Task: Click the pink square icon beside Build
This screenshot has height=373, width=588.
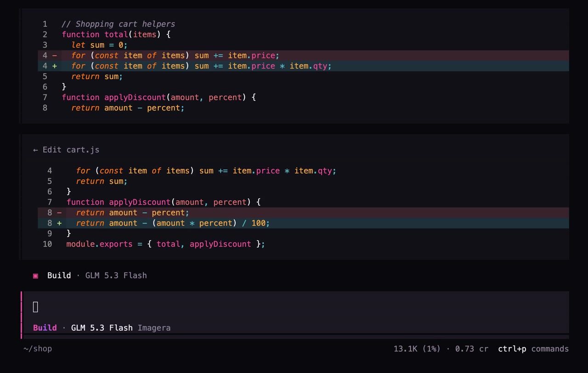Action: [35, 276]
